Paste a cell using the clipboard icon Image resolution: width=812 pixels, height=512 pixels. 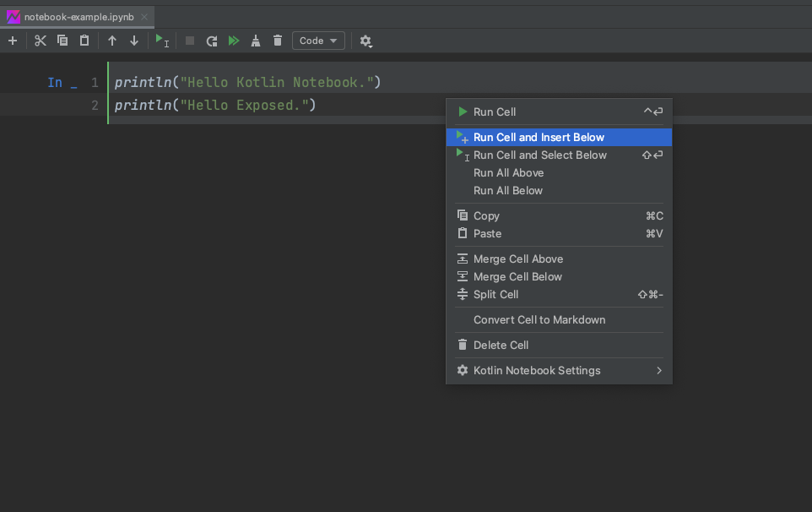[84, 40]
